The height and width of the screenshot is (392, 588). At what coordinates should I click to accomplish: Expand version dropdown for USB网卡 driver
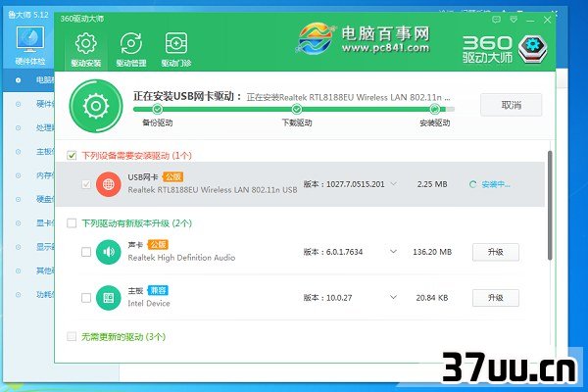pyautogui.click(x=393, y=184)
